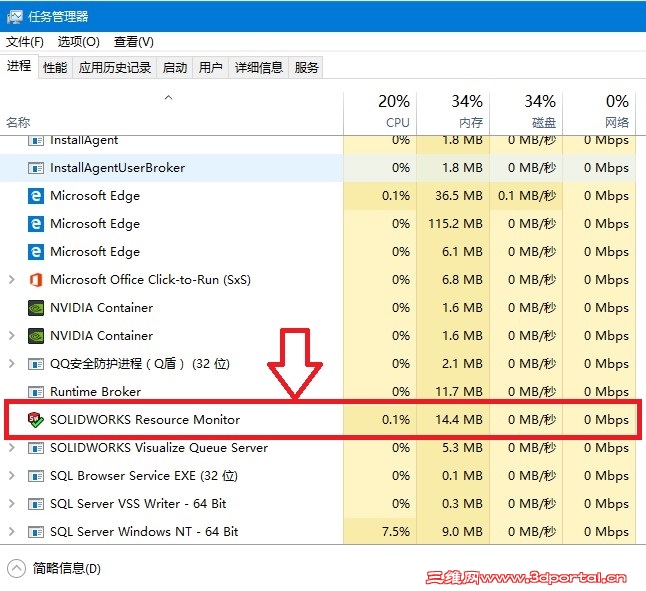
Task: Sort by the CPU 20% column header
Action: tap(380, 113)
